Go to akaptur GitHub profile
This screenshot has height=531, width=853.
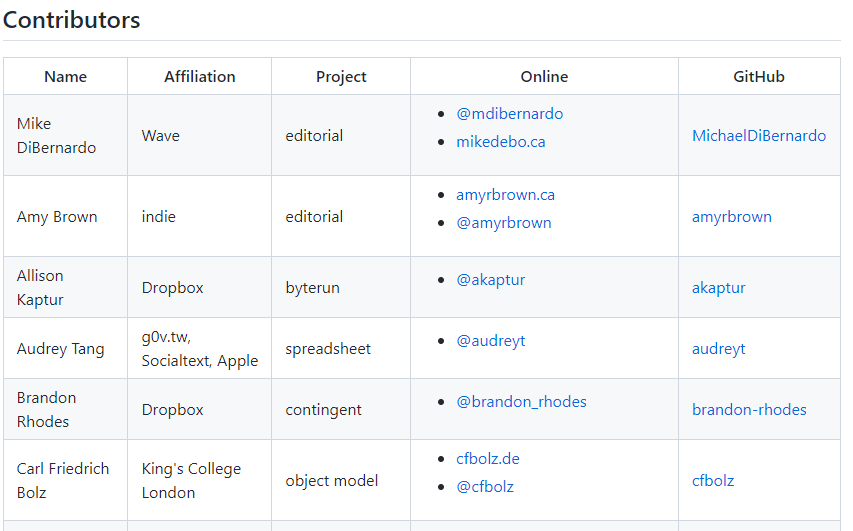pos(719,287)
